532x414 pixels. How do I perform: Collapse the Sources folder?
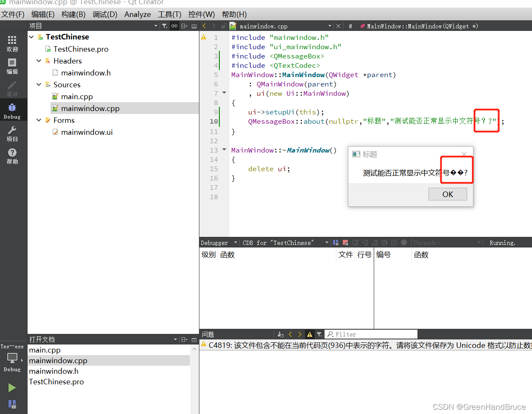click(39, 84)
